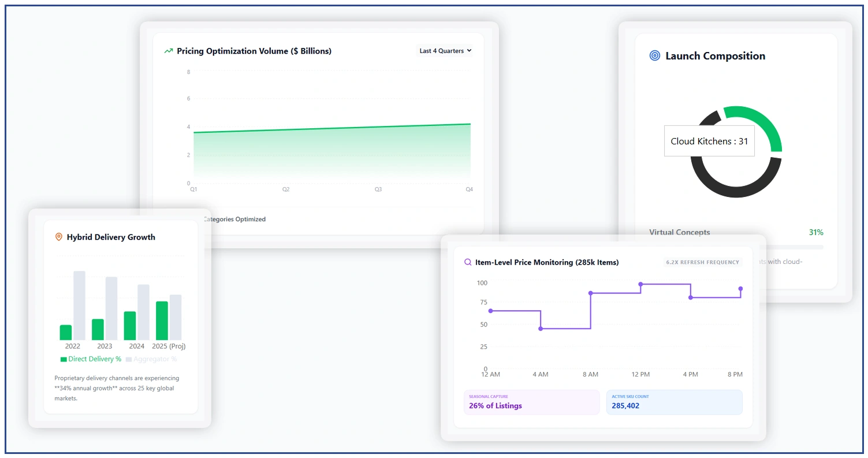Toggle the 6.2X Refresh Frequency indicator
Screen dimensions: 868x458
click(x=702, y=262)
